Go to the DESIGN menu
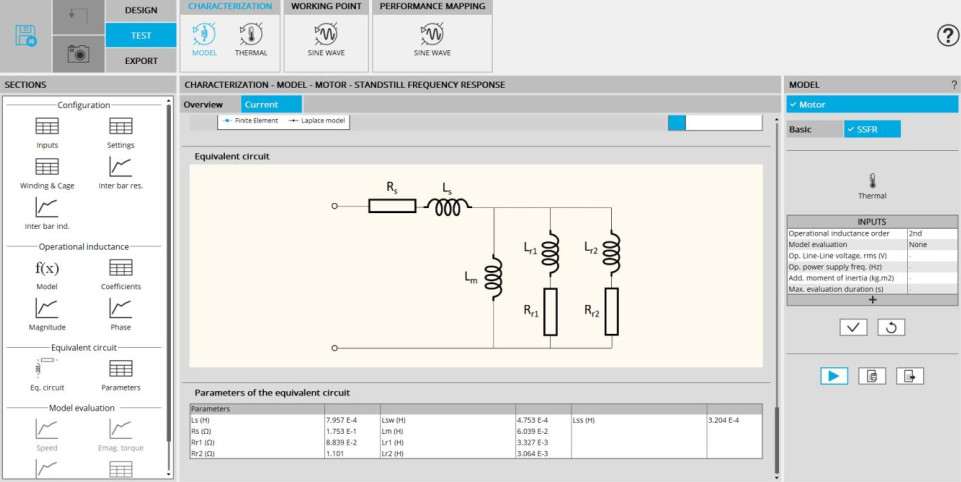961x482 pixels. 141,10
